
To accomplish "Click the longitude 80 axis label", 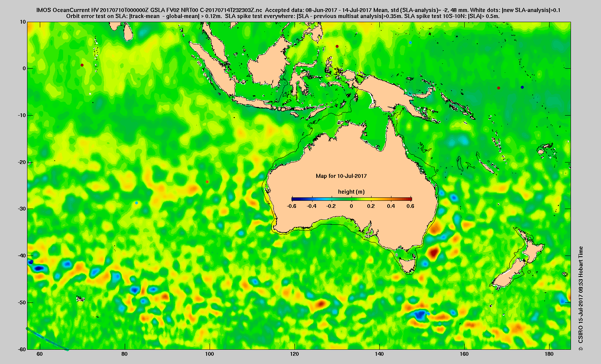I will [x=125, y=354].
